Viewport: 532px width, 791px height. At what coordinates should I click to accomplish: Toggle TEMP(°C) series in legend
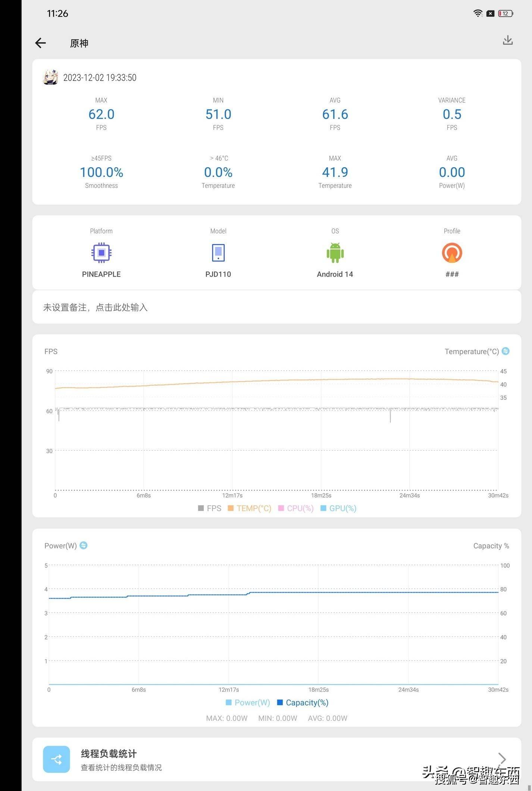click(x=249, y=508)
